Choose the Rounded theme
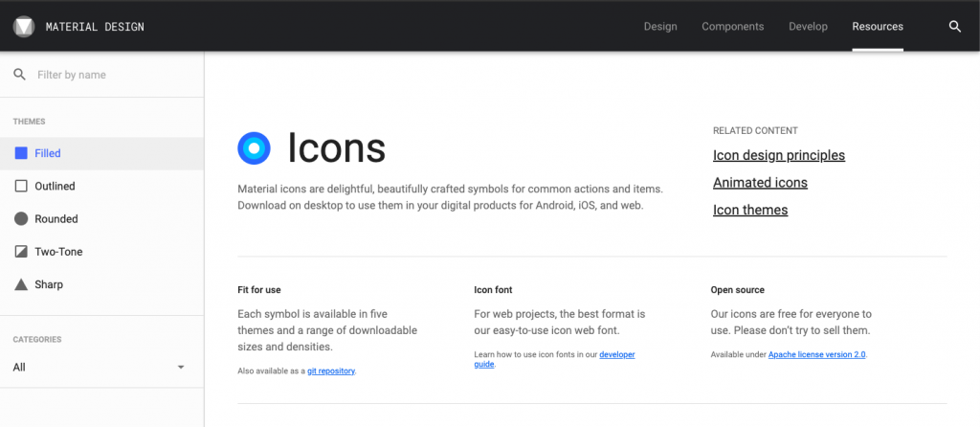Screen dimensions: 980x427 tap(101, 219)
